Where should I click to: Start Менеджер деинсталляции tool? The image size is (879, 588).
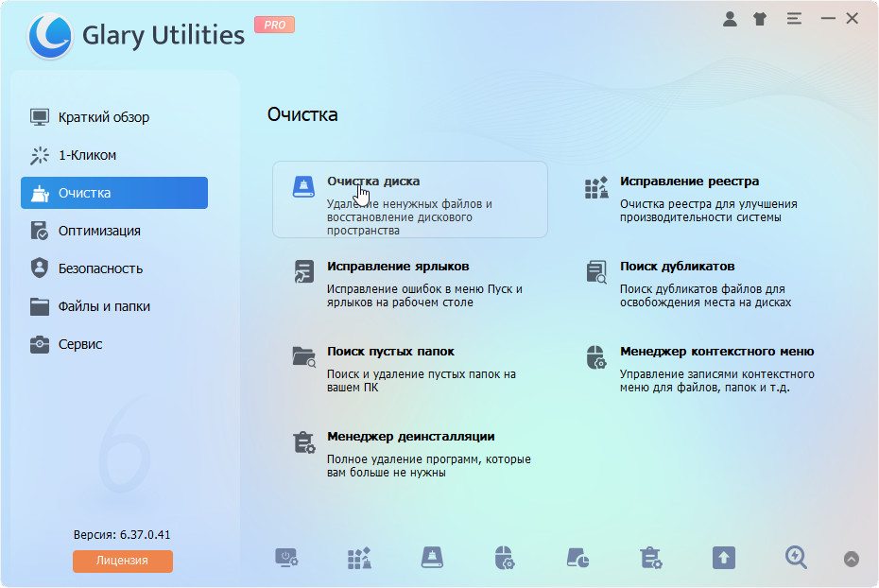click(410, 437)
